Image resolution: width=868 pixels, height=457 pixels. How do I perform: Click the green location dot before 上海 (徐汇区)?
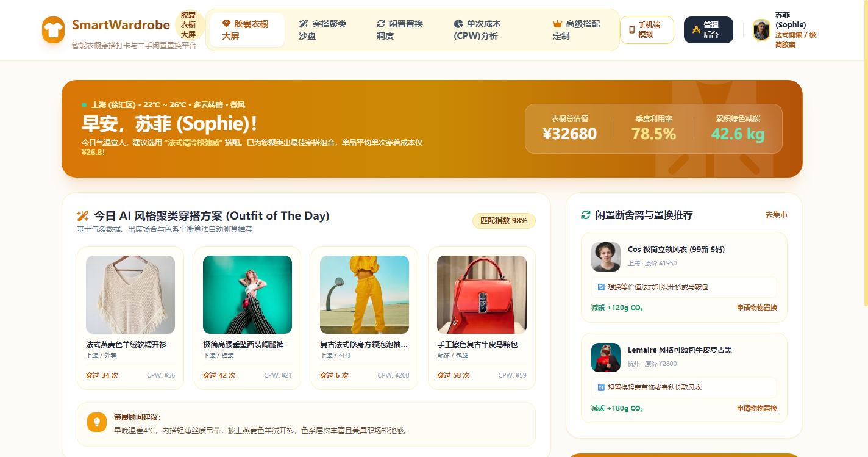[x=84, y=105]
